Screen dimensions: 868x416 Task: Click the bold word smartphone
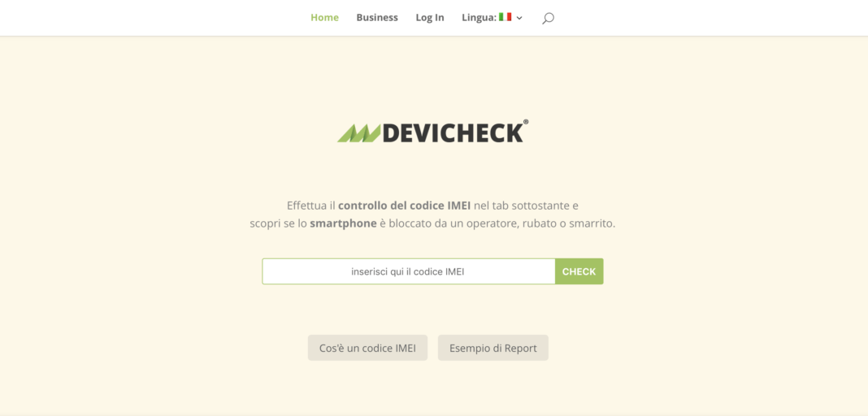coord(343,224)
